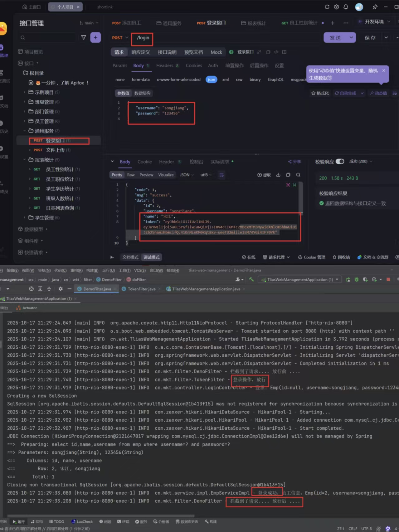Download the response using the download icon
399x532 pixels.
[278, 175]
